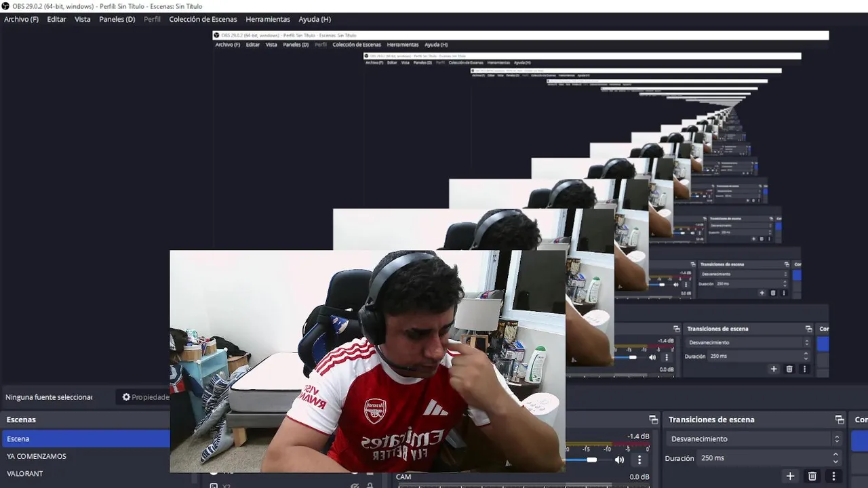Click the undock icon in the first nested preview

click(x=808, y=329)
